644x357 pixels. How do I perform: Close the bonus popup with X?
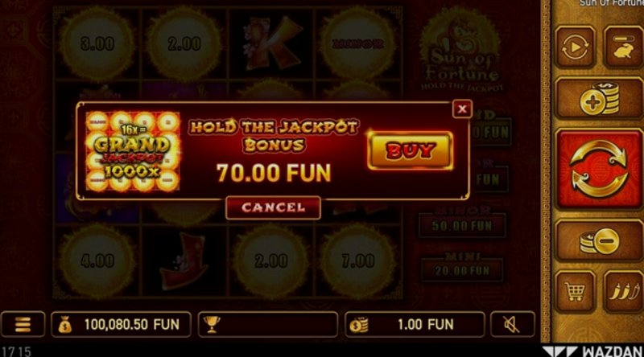[x=462, y=109]
